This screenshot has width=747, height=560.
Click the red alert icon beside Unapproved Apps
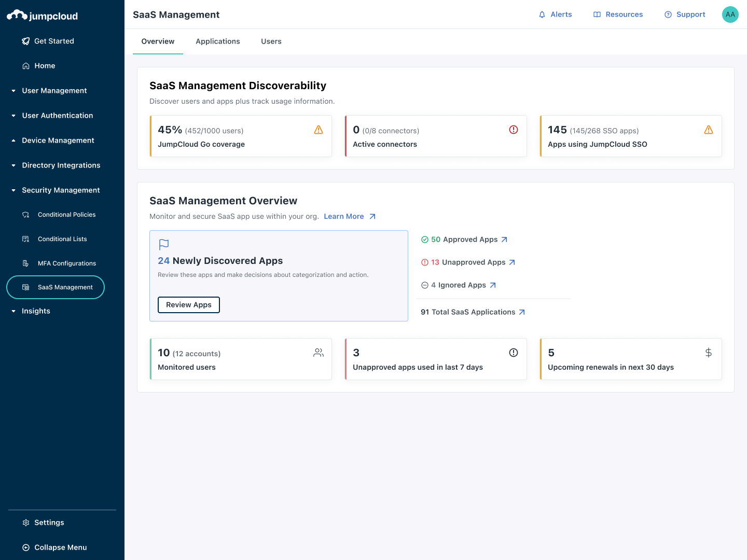(x=425, y=262)
